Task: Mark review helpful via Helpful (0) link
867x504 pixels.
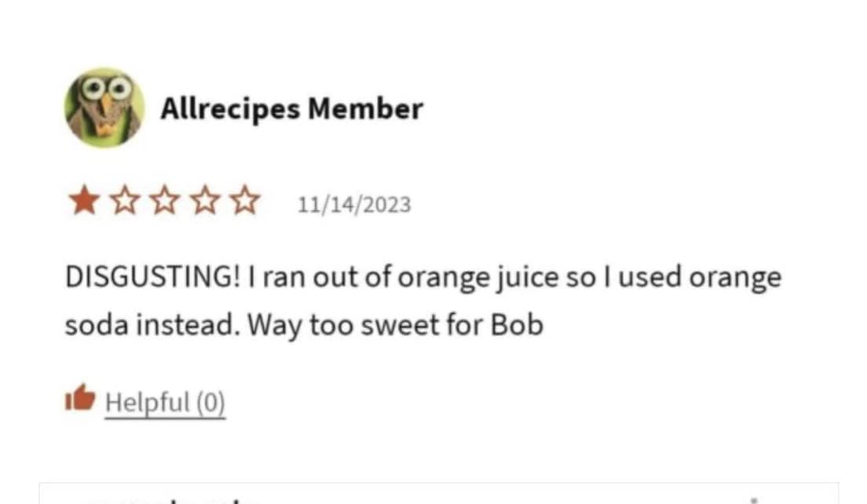Action: pyautogui.click(x=165, y=403)
